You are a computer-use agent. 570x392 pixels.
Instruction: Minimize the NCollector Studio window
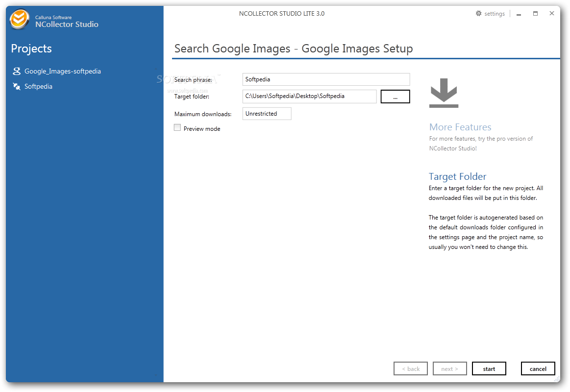519,14
